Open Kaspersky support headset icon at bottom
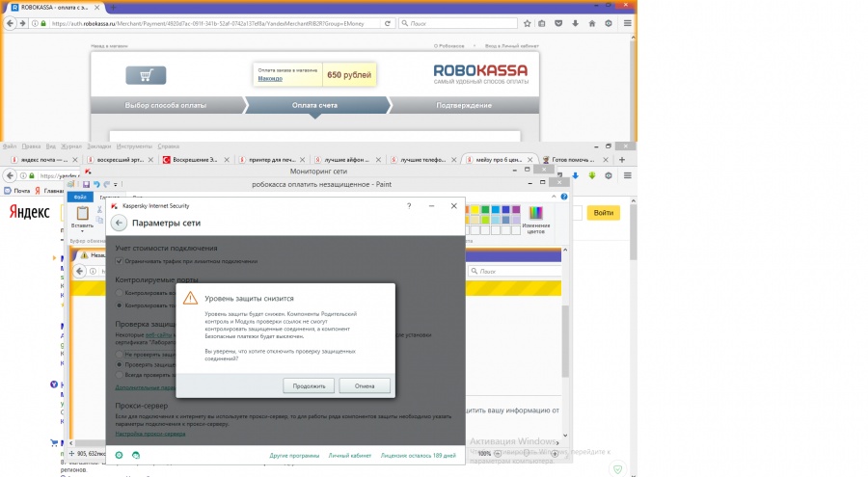Image resolution: width=868 pixels, height=477 pixels. point(136,455)
